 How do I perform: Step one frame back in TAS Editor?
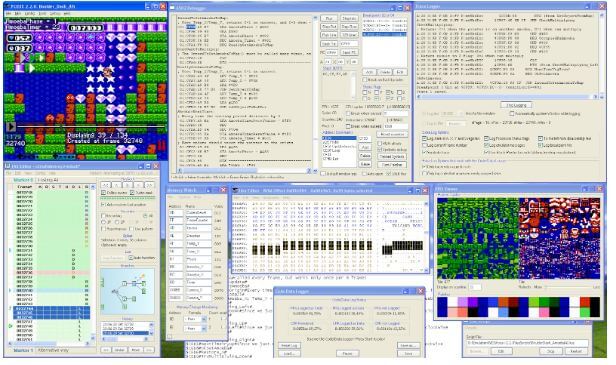click(x=117, y=184)
